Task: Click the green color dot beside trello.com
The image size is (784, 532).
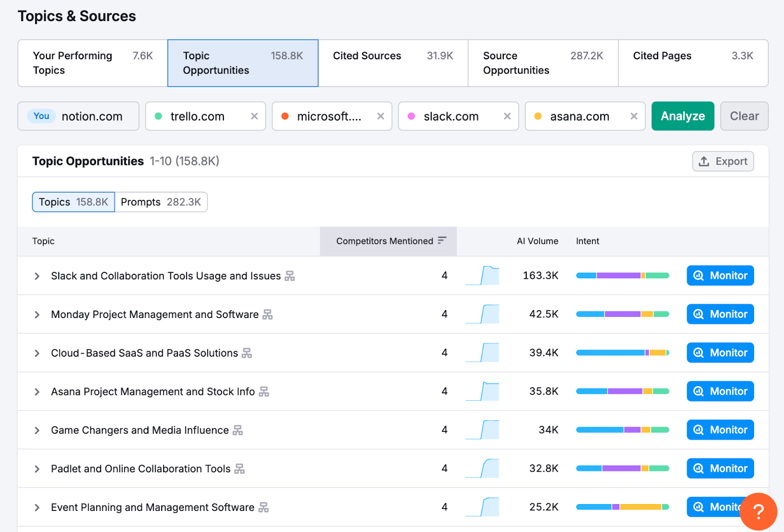Action: tap(158, 116)
